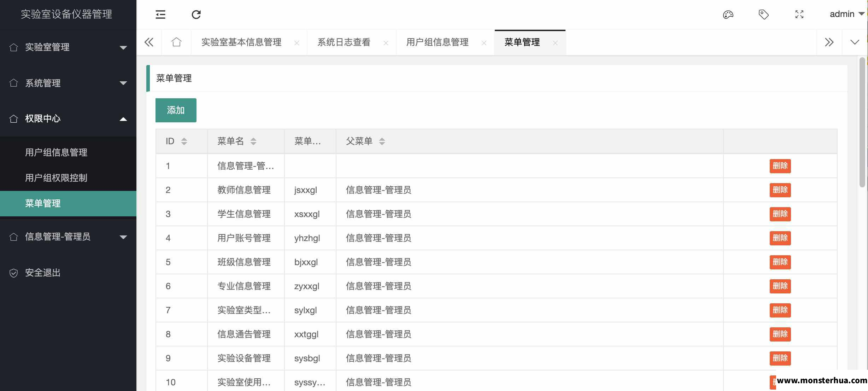This screenshot has width=868, height=391.
Task: Delete the 信息通告管理 row
Action: pos(780,334)
